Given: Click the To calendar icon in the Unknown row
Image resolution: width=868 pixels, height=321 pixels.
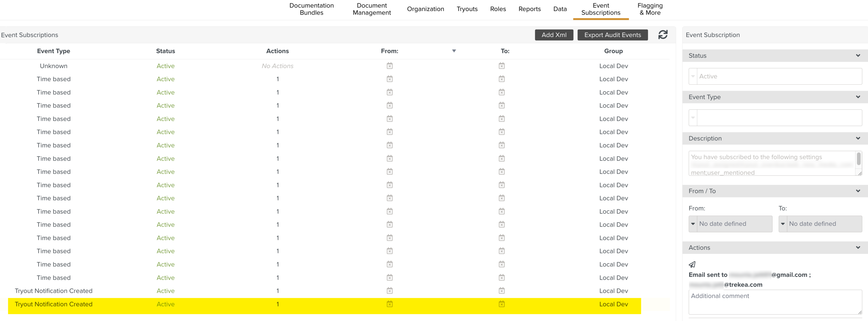Looking at the screenshot, I should pos(501,66).
